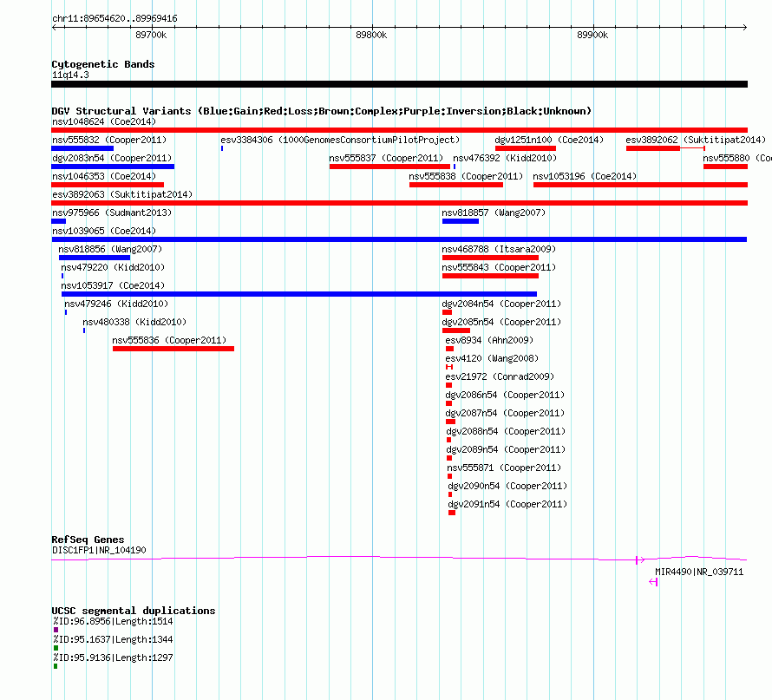Click the nsv555836 red loss bar

173,349
